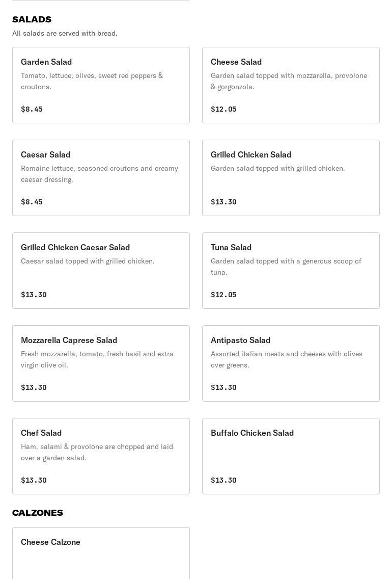Open the Tuna Salad item
392x579 pixels.
291,271
